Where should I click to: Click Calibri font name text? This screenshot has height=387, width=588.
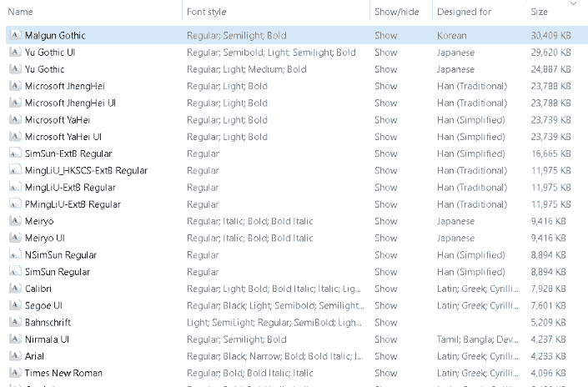(x=38, y=289)
